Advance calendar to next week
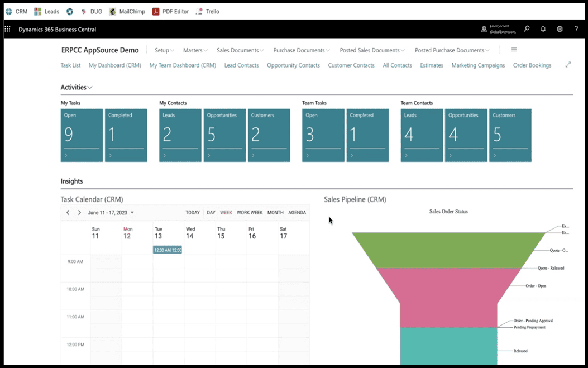The width and height of the screenshot is (588, 368). (79, 213)
